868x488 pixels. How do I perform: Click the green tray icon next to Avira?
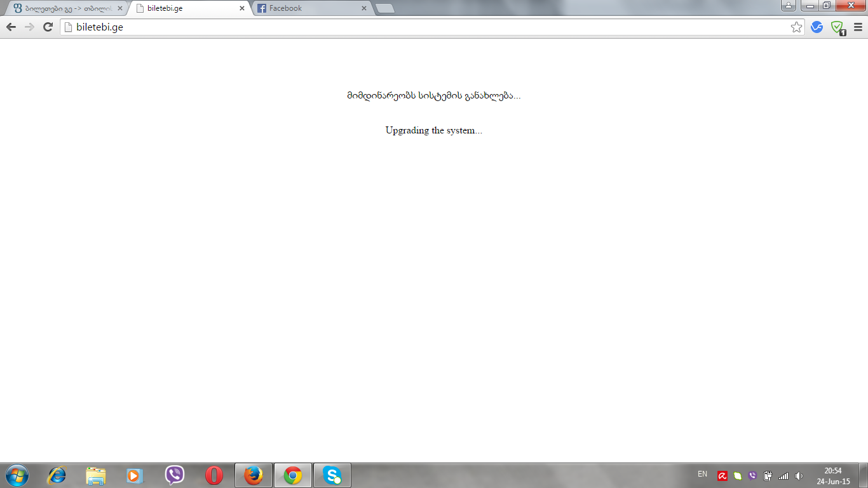click(x=738, y=476)
